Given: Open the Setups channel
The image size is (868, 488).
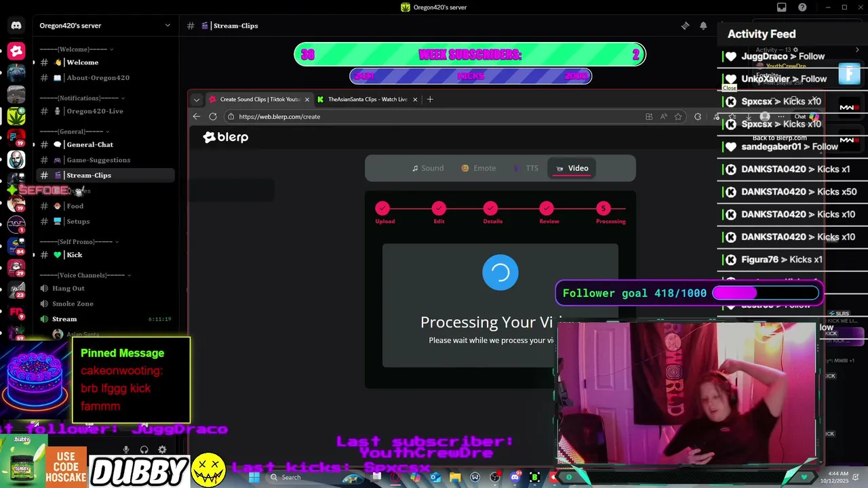Looking at the screenshot, I should point(105,222).
